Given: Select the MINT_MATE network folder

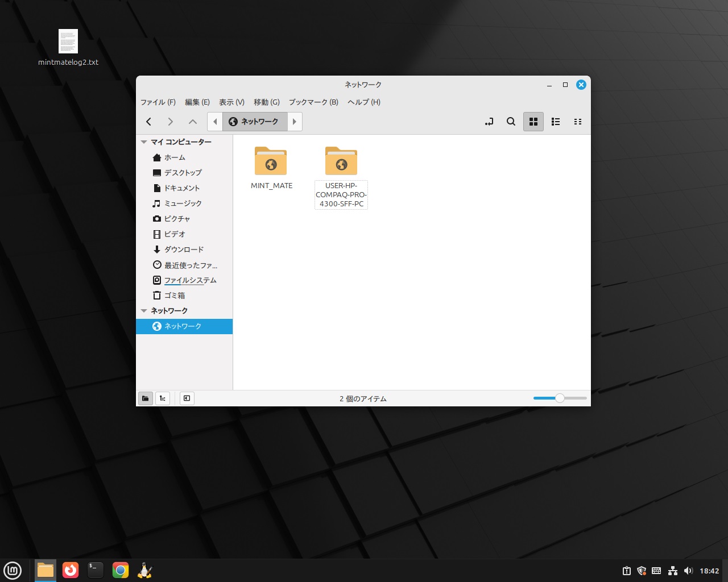Looking at the screenshot, I should pos(271,168).
